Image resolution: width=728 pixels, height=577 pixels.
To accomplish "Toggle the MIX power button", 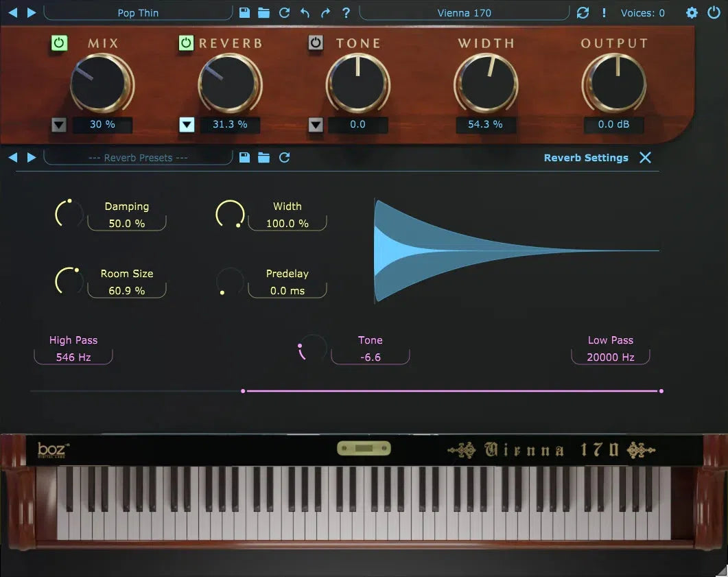I will click(59, 43).
